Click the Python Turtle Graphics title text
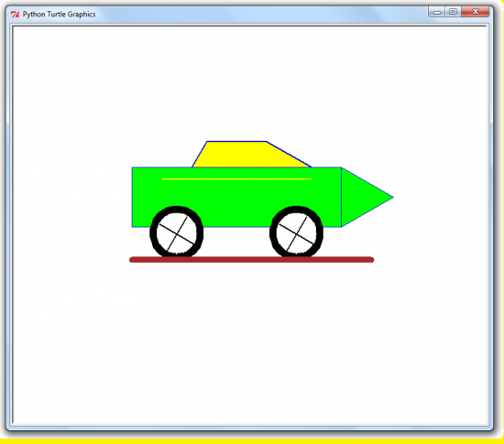 (x=60, y=15)
